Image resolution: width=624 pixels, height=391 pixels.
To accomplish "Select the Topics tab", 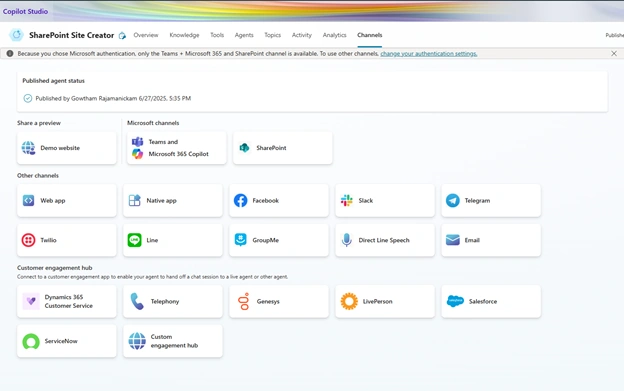I will coord(273,35).
